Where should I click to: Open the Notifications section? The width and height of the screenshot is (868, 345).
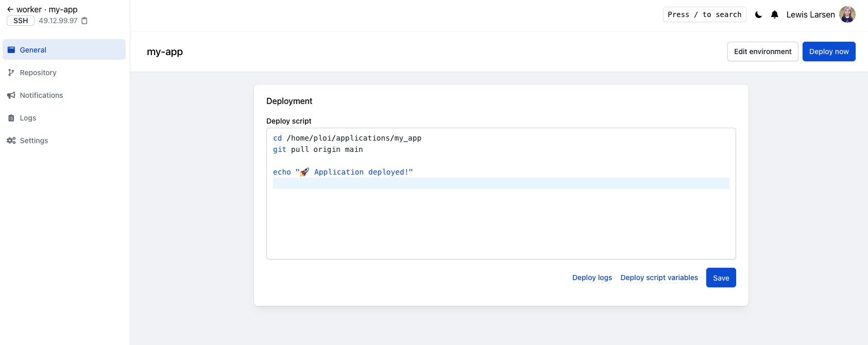[x=64, y=95]
